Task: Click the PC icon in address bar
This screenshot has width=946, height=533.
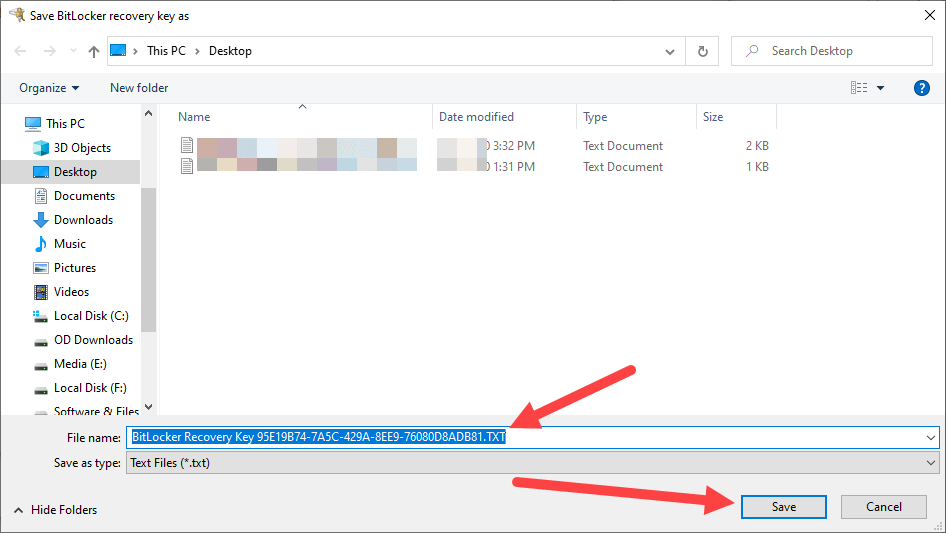Action: [118, 51]
